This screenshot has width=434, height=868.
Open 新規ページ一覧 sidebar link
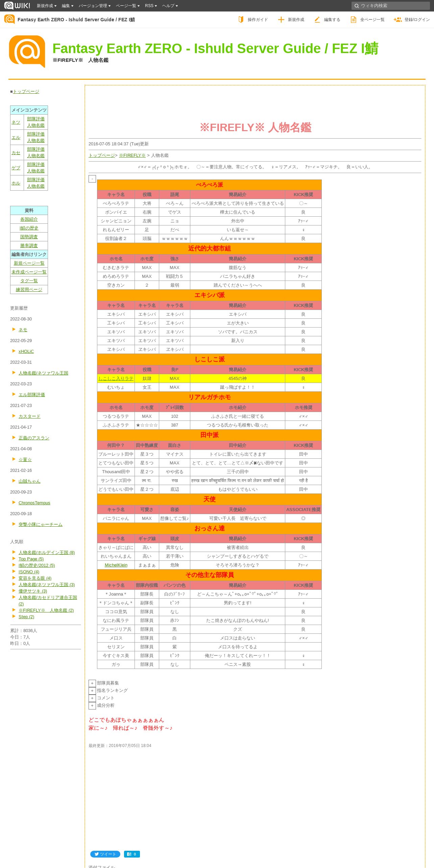click(x=29, y=263)
